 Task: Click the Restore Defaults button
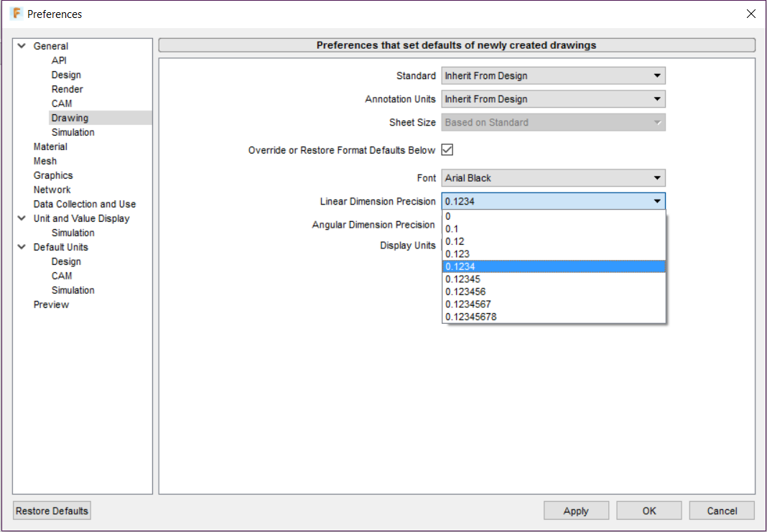51,510
